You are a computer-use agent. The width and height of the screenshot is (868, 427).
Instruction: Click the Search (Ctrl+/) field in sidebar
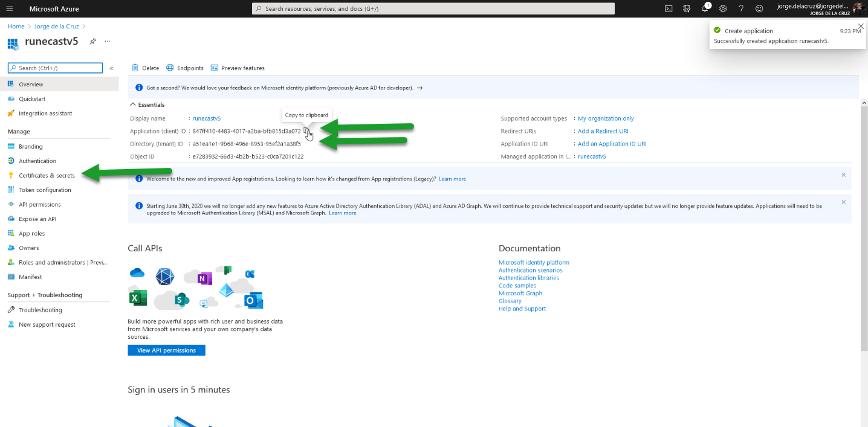(55, 68)
